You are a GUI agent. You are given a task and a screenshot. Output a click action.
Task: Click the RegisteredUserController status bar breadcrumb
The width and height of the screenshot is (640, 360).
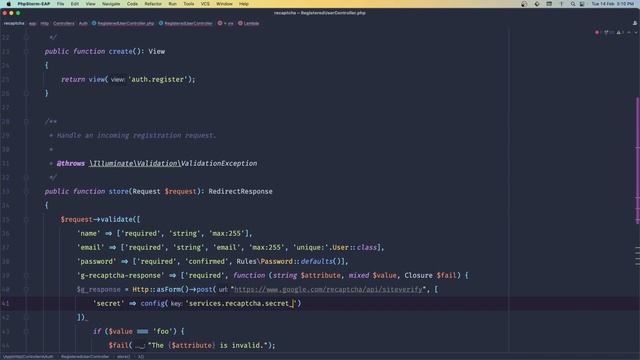[85, 357]
